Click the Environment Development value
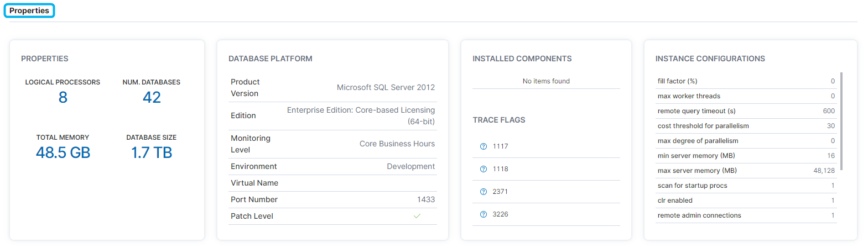This screenshot has height=248, width=868. coord(410,166)
